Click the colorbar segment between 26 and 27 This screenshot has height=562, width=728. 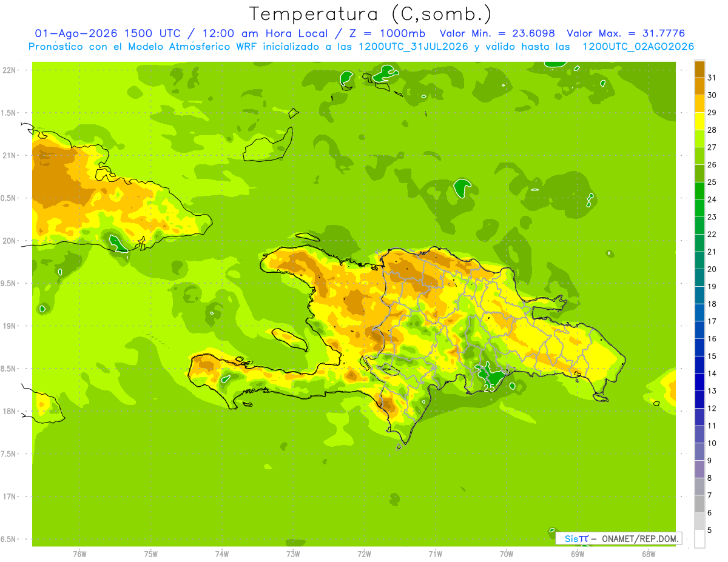699,156
